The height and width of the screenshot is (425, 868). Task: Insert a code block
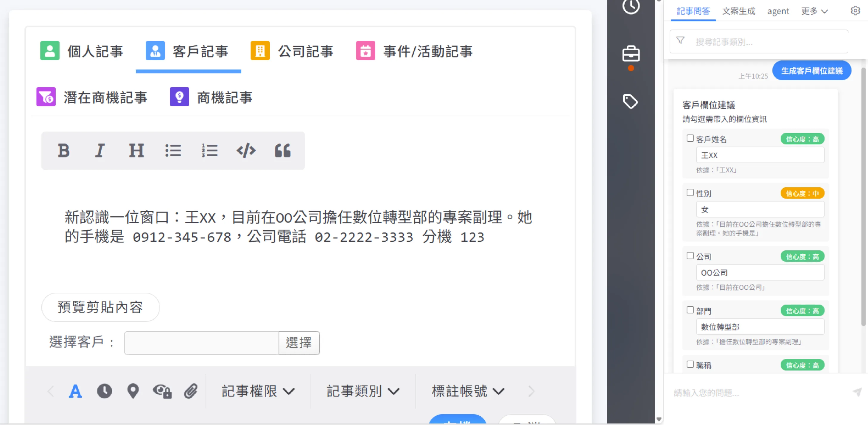[x=246, y=151]
